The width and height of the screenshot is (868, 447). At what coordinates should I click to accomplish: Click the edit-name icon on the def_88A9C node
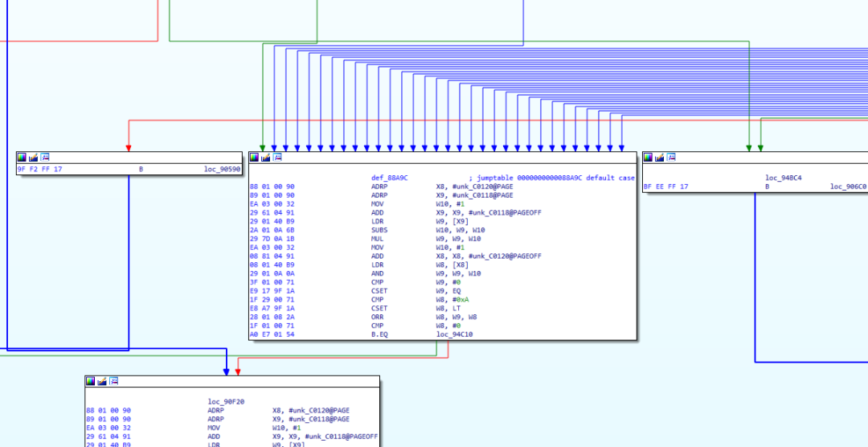pos(266,158)
